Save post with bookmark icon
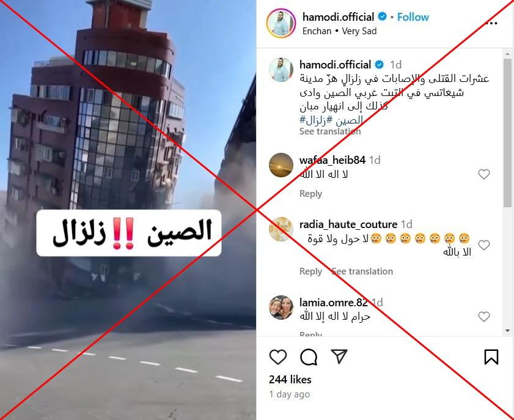514x420 pixels. [491, 356]
